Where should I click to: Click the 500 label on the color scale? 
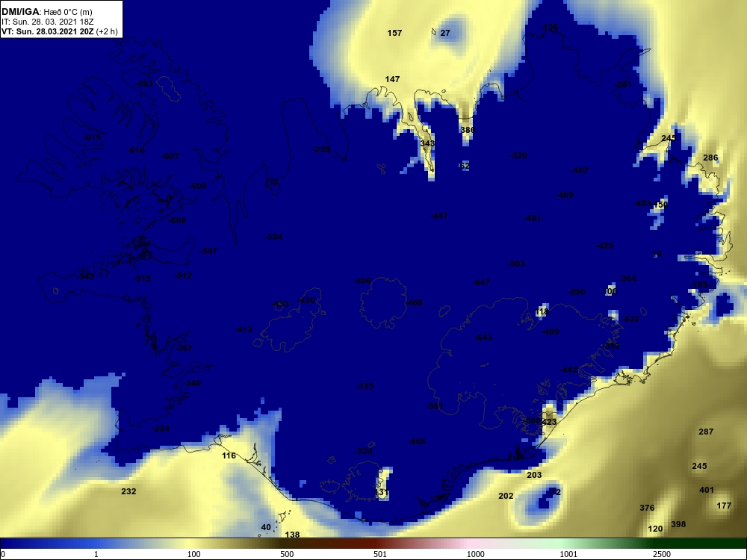tap(286, 554)
